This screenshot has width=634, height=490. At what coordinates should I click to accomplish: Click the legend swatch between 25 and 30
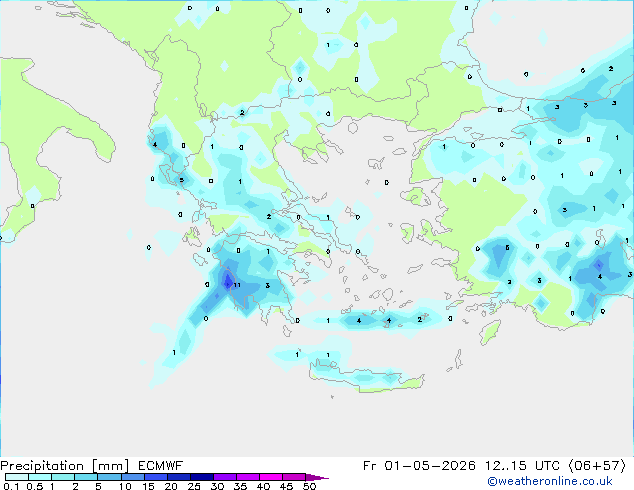pos(201,477)
